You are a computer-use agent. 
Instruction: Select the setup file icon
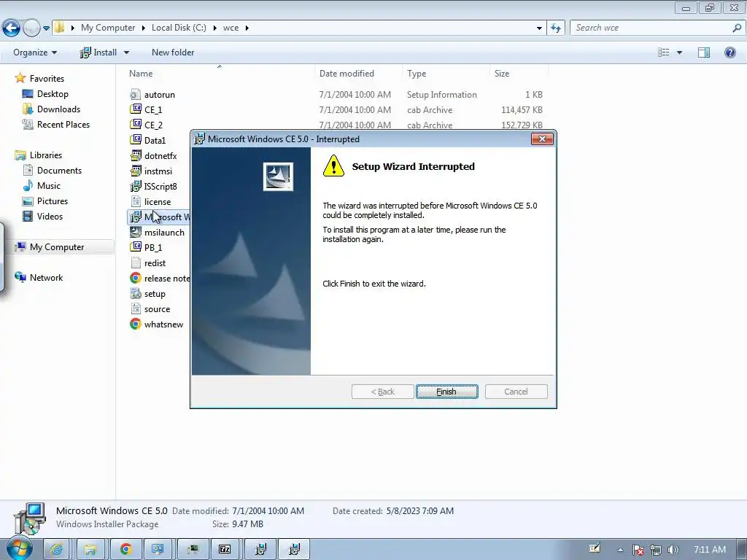coord(135,293)
